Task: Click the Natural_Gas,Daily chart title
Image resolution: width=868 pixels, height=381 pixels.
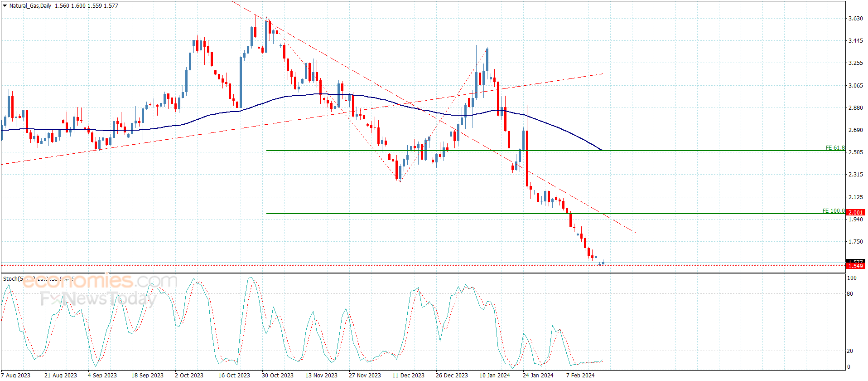Action: [30, 6]
